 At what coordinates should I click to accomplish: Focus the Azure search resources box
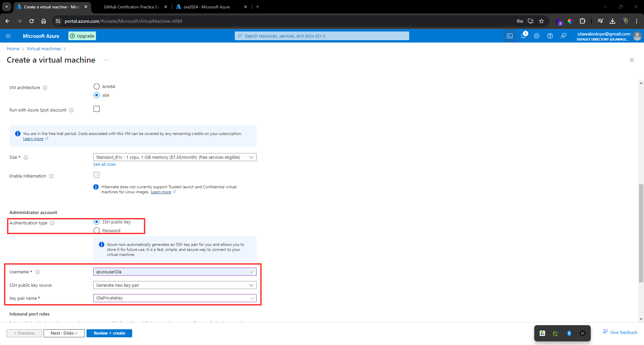tap(322, 36)
